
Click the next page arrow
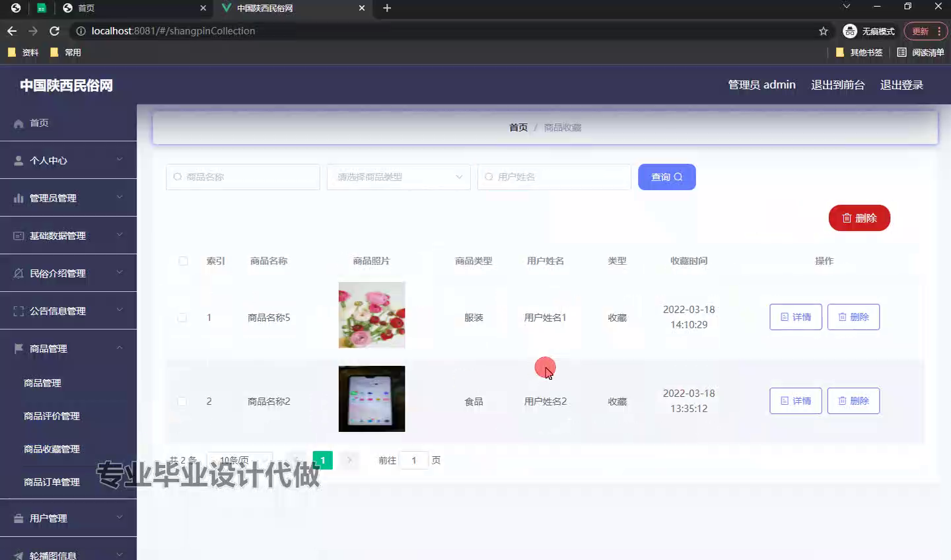tap(349, 460)
